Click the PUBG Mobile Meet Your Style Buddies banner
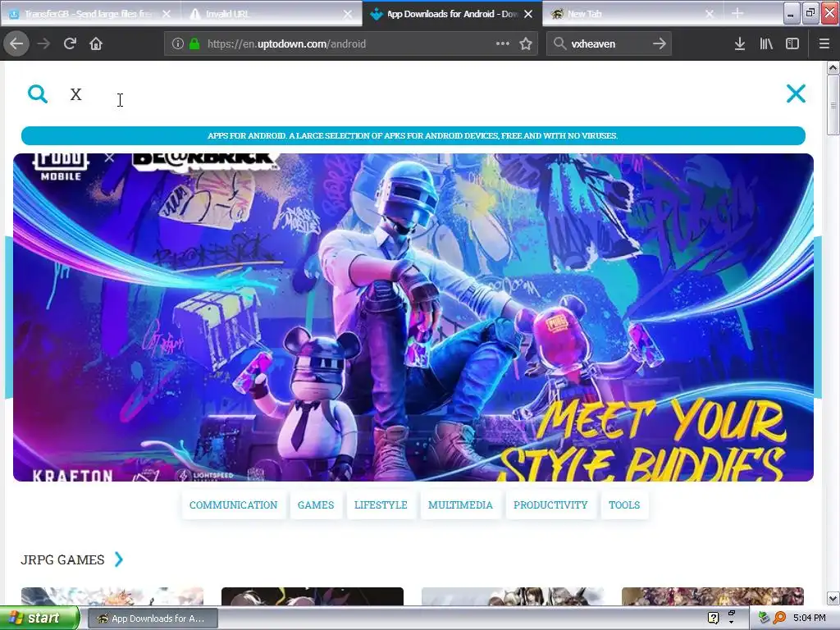 pos(413,317)
